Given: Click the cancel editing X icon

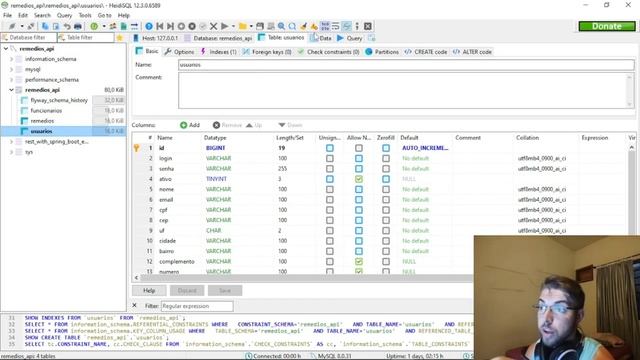Looking at the screenshot, I should [213, 26].
